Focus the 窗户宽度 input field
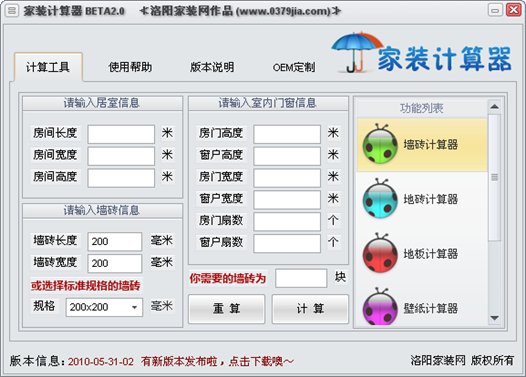This screenshot has height=377, width=526. (287, 200)
